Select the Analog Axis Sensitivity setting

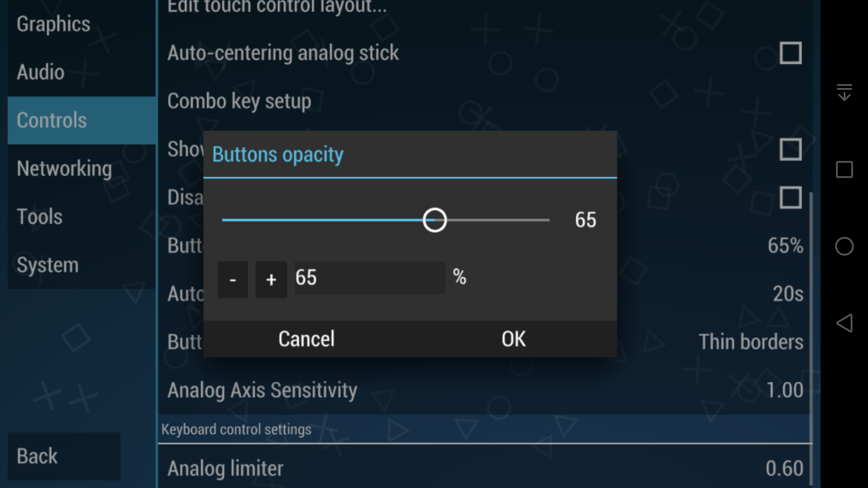click(263, 390)
